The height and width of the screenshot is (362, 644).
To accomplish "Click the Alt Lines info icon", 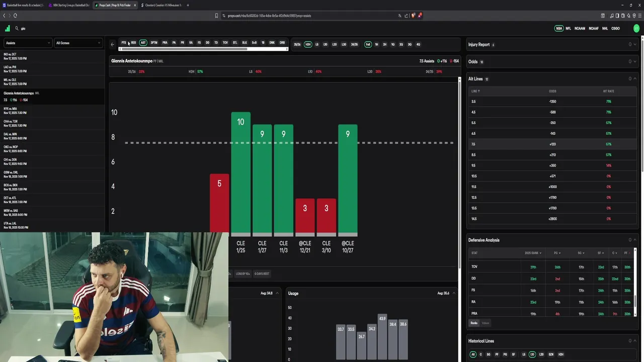I will point(630,78).
